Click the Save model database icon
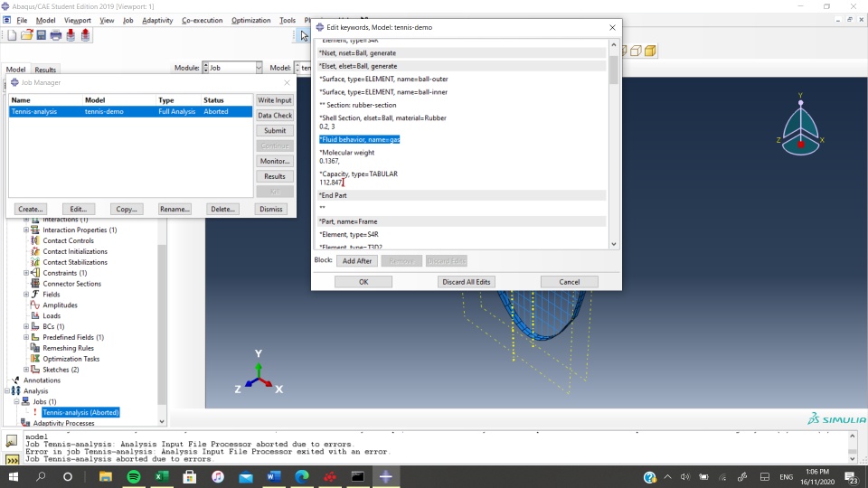The image size is (868, 488). [x=41, y=35]
